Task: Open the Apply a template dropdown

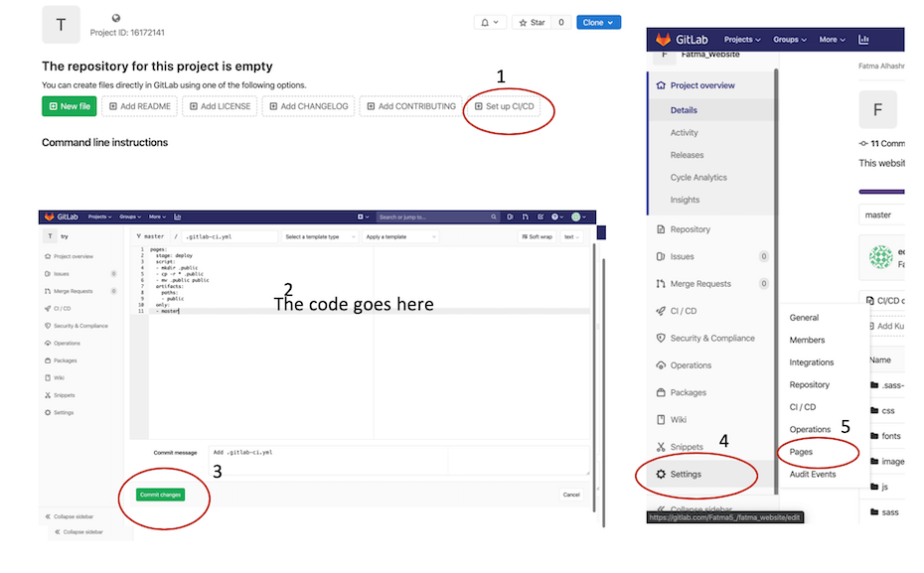Action: (400, 236)
